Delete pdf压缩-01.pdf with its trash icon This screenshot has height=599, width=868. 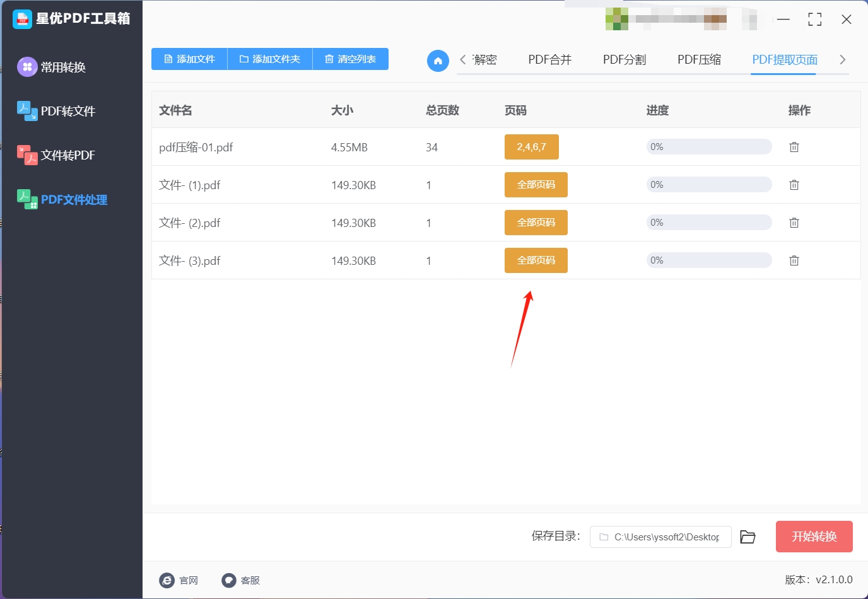click(794, 147)
